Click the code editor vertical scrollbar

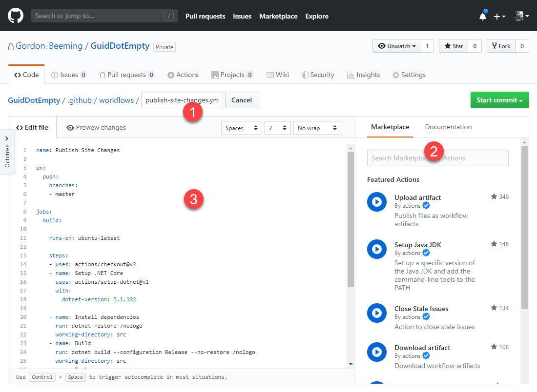[x=351, y=219]
